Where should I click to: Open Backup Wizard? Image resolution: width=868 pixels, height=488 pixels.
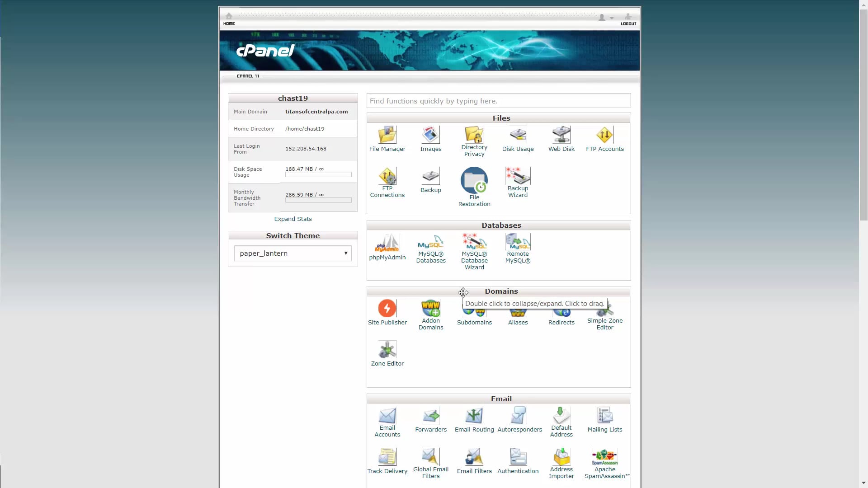(518, 183)
